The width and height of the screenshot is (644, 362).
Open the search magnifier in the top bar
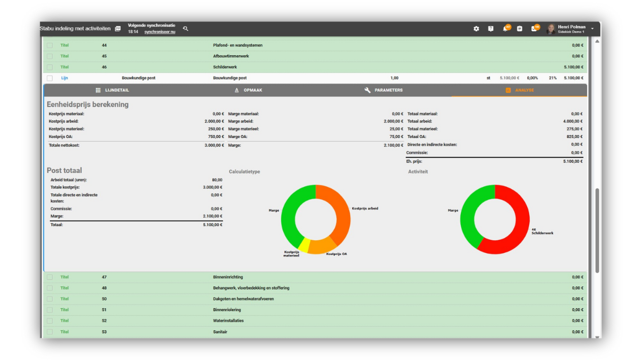click(185, 29)
